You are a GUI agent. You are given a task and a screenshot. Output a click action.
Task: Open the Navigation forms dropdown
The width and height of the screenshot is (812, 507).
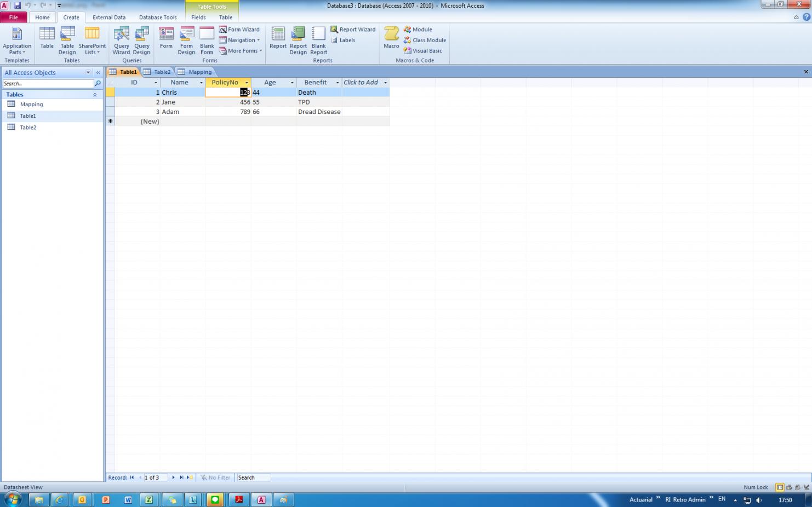[x=239, y=40]
